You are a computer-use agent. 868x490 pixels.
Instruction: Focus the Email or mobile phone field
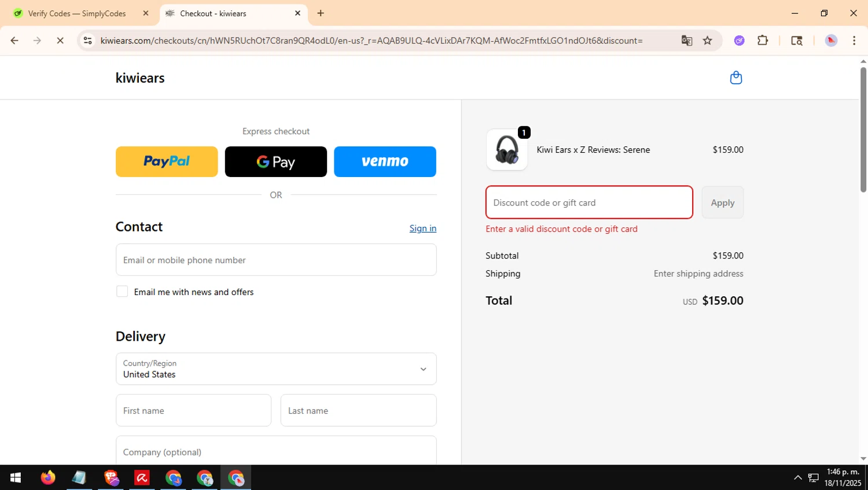276,260
